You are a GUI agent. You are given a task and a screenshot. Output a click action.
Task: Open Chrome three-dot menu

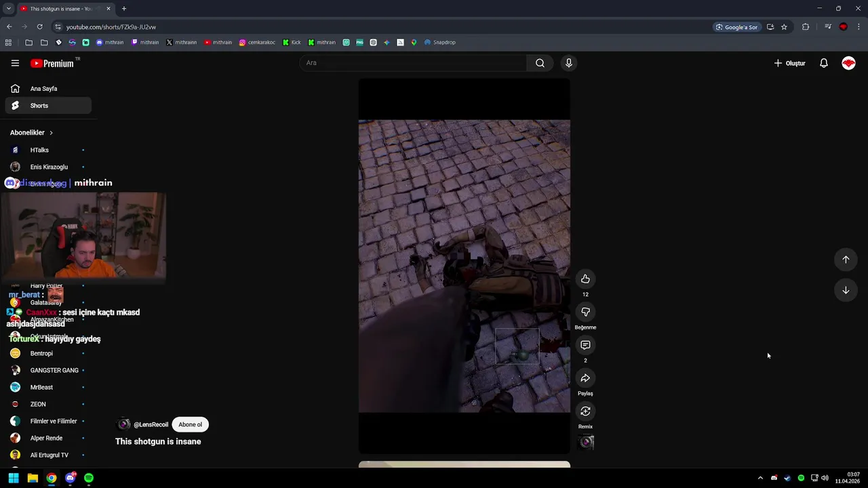point(859,27)
